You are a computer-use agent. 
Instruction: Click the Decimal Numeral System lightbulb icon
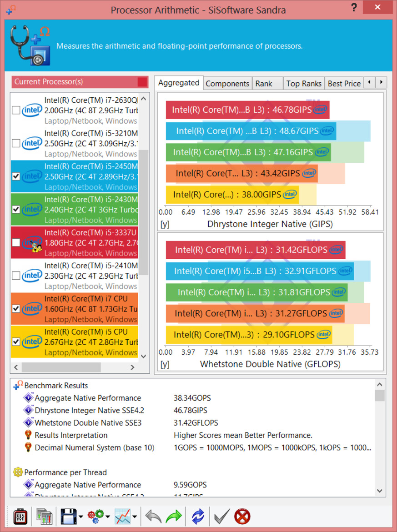(x=28, y=447)
